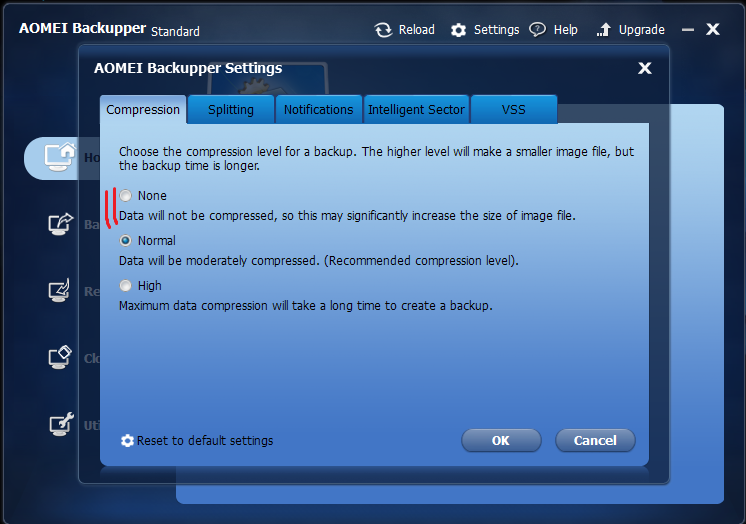Select the High compression radio button
Viewport: 746px width, 524px height.
[126, 286]
